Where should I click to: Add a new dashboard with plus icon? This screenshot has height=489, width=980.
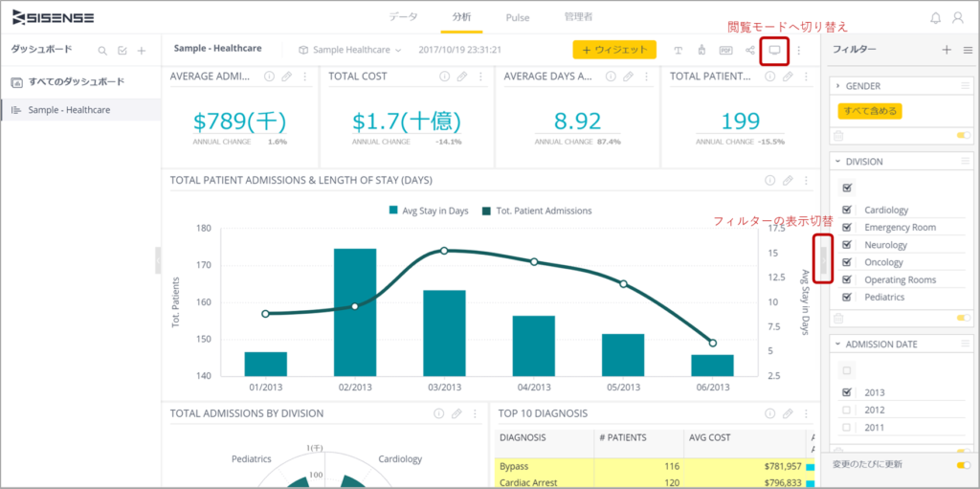point(142,51)
